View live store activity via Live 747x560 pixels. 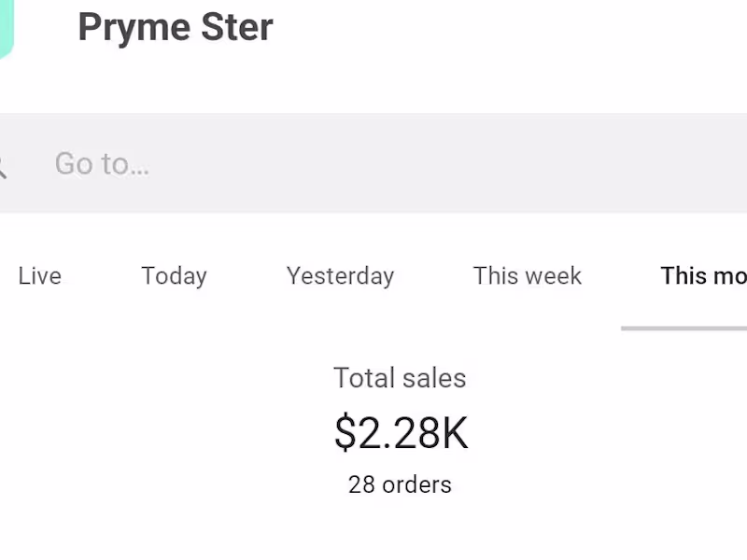[39, 276]
